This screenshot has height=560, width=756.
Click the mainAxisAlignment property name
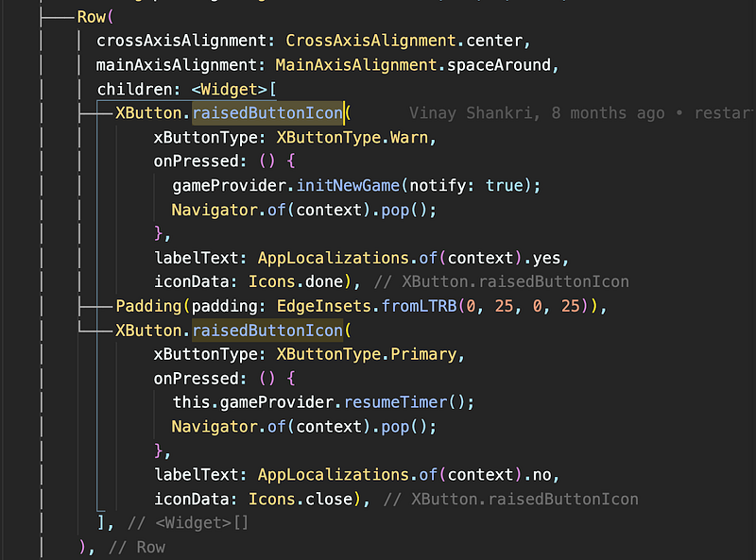pyautogui.click(x=176, y=64)
